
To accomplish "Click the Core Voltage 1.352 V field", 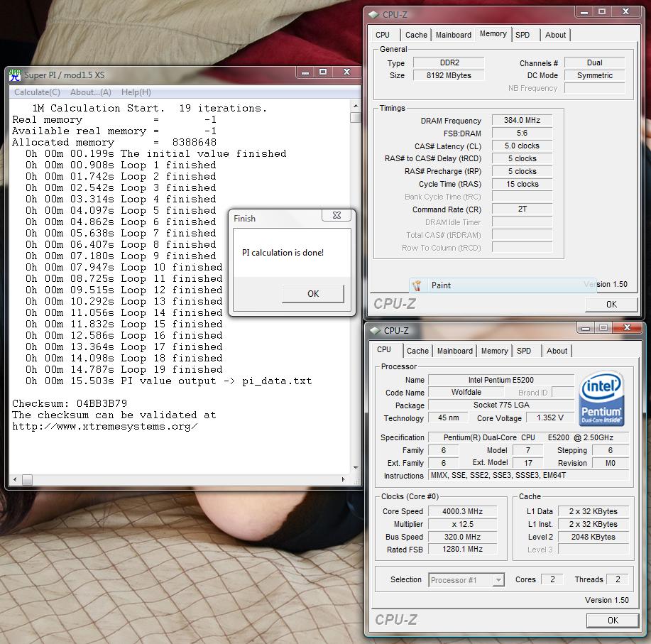I will tap(549, 417).
